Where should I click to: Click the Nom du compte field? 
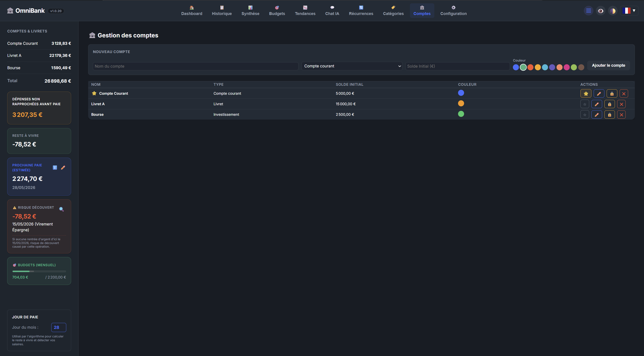click(x=196, y=66)
